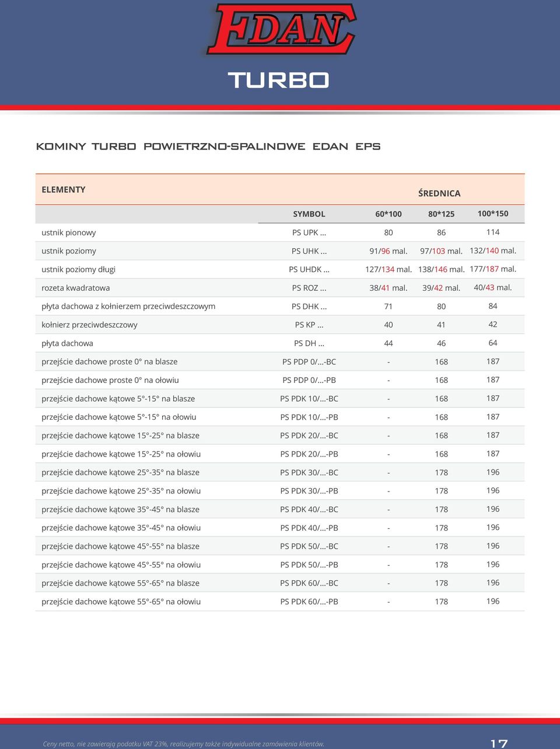This screenshot has width=560, height=749.
Task: Select symbol 'PS UPK ...'
Action: 309,232
